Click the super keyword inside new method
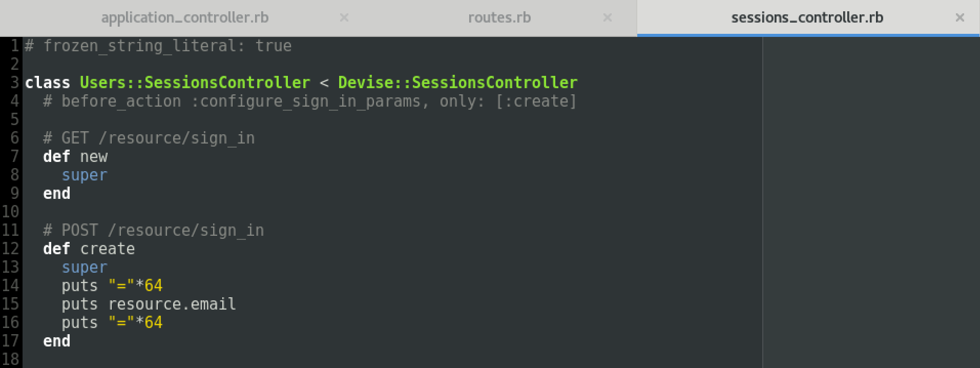 point(85,175)
